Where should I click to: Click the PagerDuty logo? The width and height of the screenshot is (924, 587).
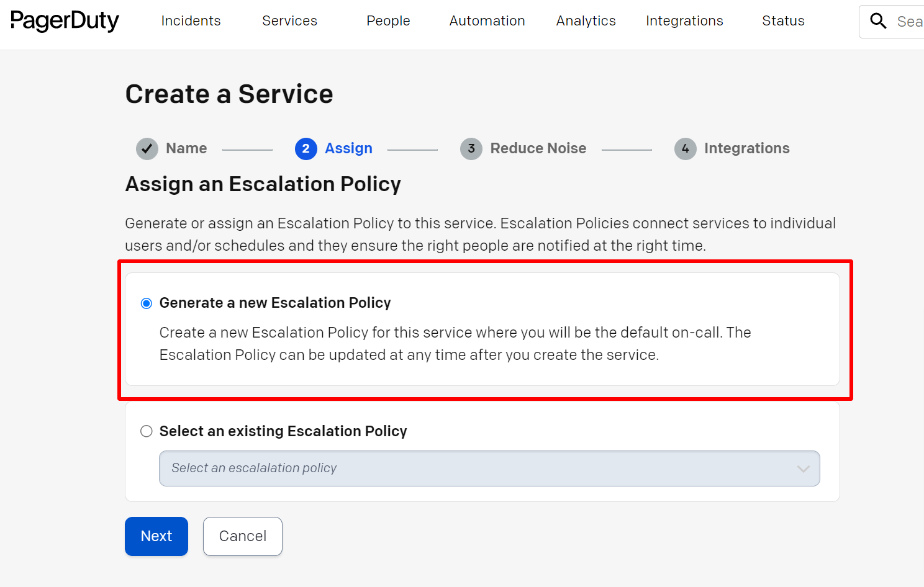[64, 21]
